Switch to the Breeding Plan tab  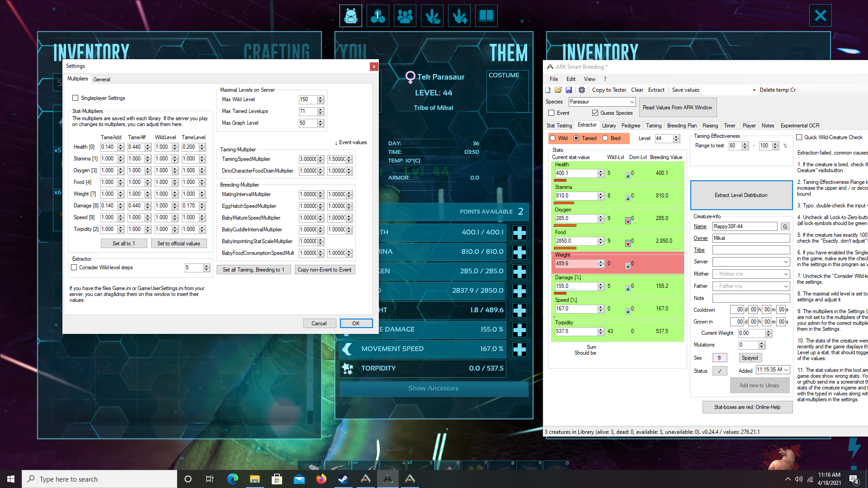[681, 126]
